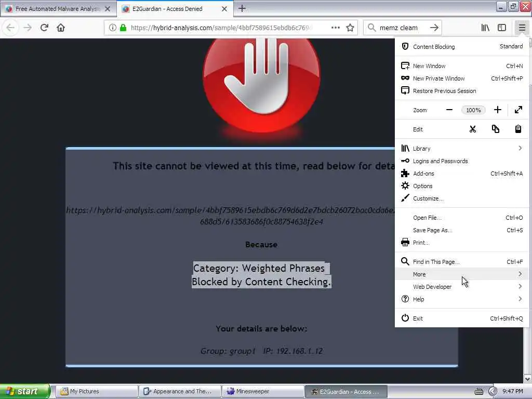Zoom out with minus button
This screenshot has width=532, height=399.
click(x=449, y=110)
